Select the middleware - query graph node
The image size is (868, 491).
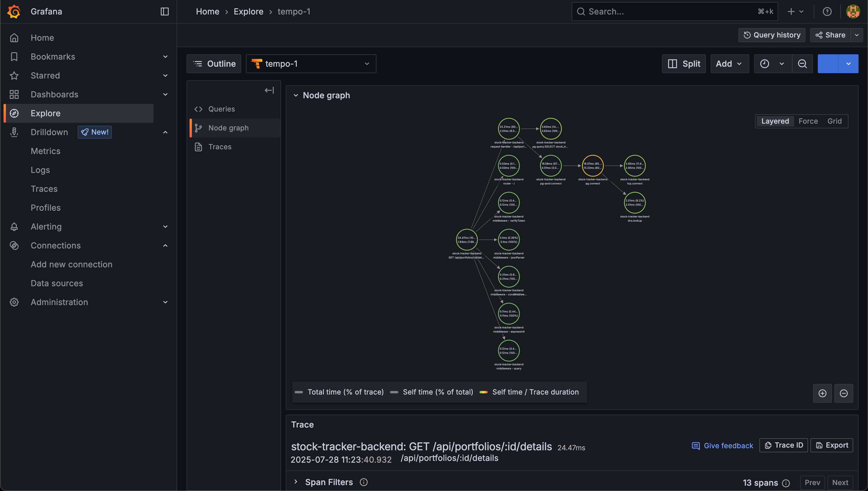(x=509, y=351)
